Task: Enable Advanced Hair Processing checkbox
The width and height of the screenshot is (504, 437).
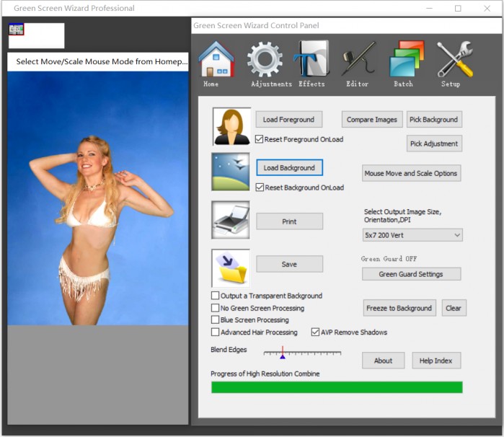Action: pos(215,332)
